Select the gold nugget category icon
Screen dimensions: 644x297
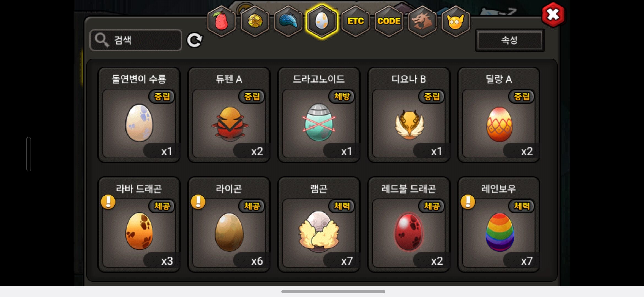coord(255,21)
